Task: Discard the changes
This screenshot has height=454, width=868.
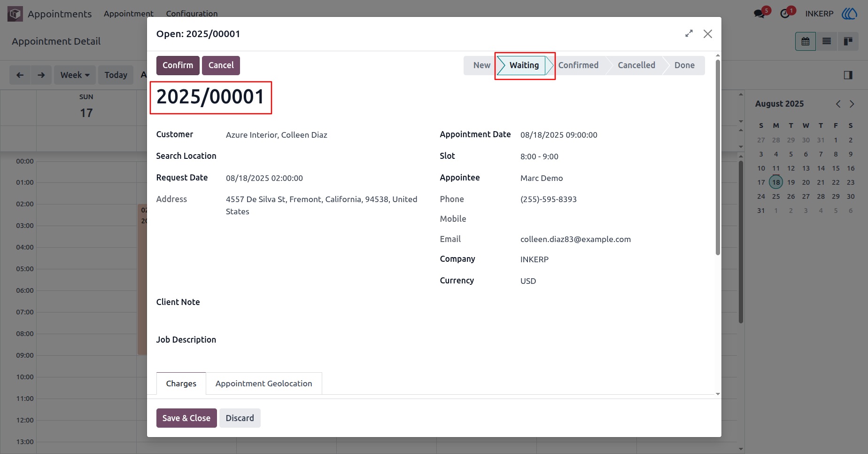Action: [x=240, y=418]
